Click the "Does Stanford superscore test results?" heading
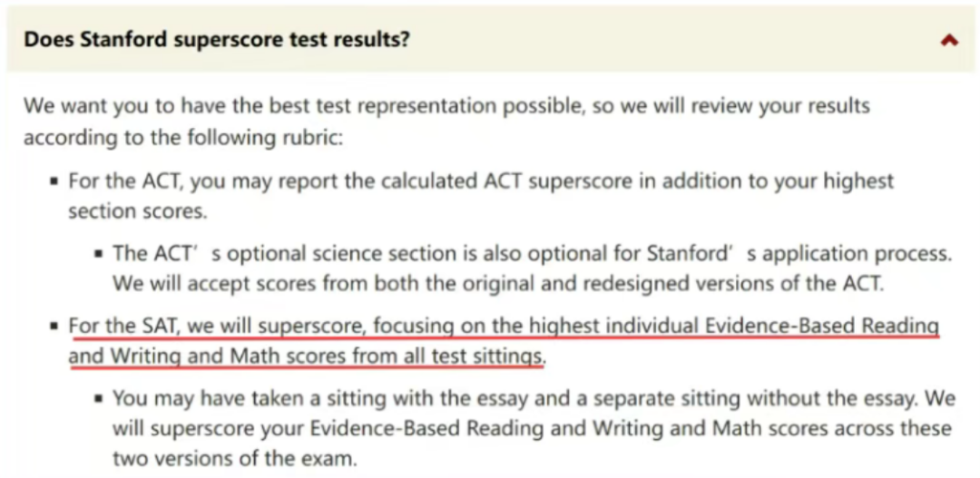The height and width of the screenshot is (478, 980). (216, 40)
